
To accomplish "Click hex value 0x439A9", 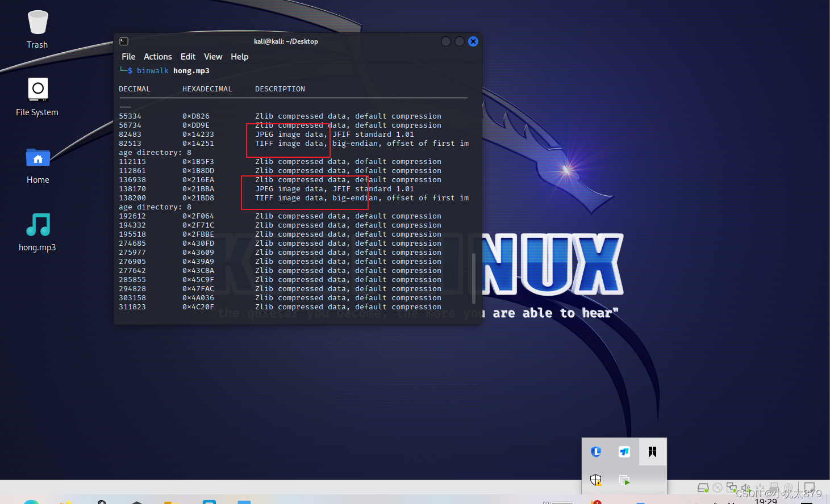I will click(198, 262).
